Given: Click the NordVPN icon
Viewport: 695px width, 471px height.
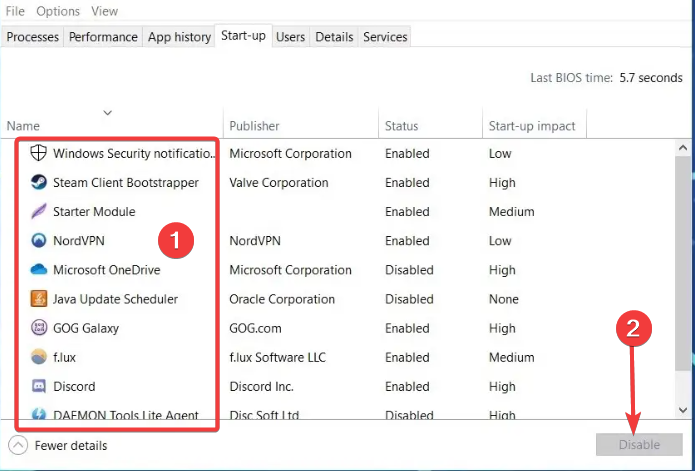Looking at the screenshot, I should (x=39, y=241).
